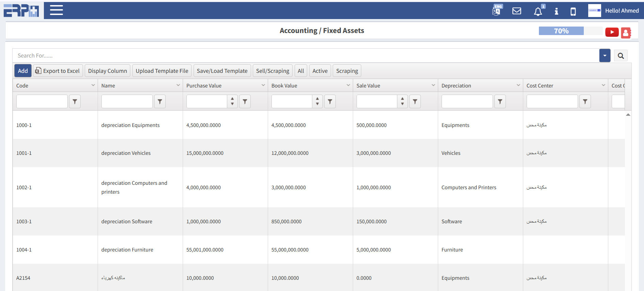Switch to the Scraping filter tab
Screen dimensions: 644x291
[x=347, y=71]
